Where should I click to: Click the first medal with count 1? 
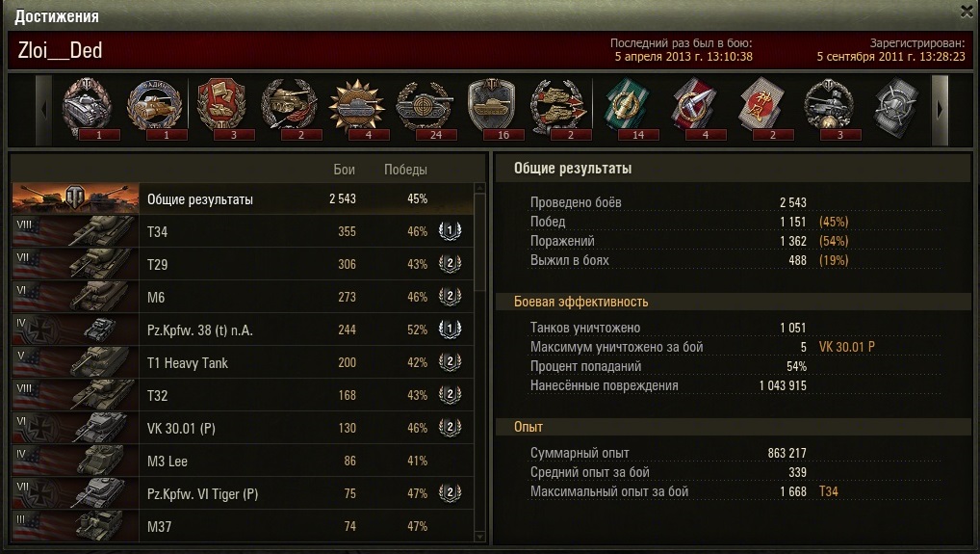88,108
